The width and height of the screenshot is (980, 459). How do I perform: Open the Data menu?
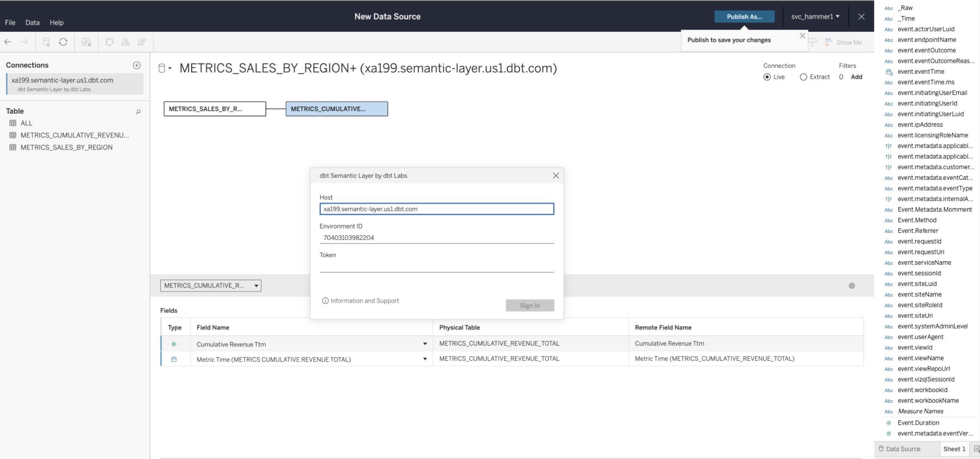32,22
